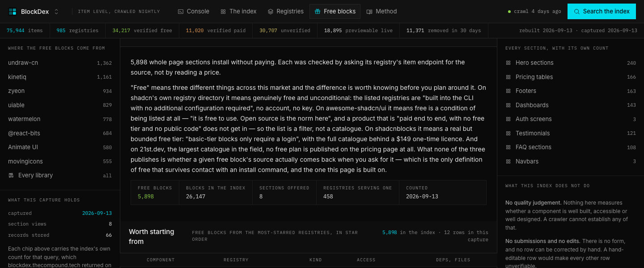
Task: Open the Auth screens section
Action: (x=571, y=119)
